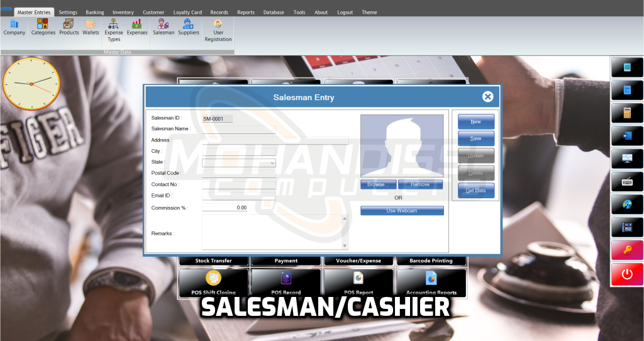Open the Stock Transfer tile
644x341 pixels.
(x=214, y=260)
